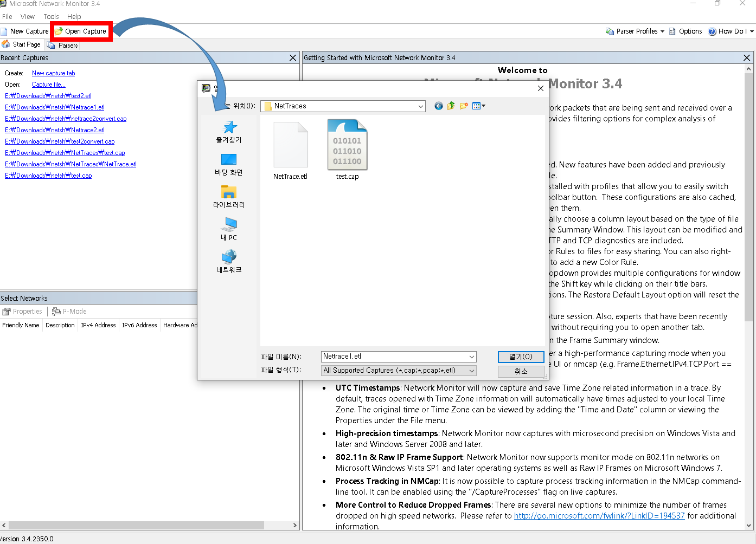
Task: Close the Getting Started pane
Action: 747,58
